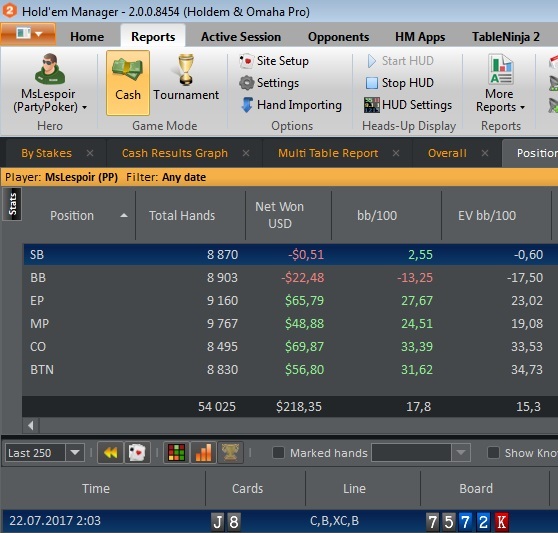Open HUD Settings
The image size is (558, 533).
[x=408, y=105]
